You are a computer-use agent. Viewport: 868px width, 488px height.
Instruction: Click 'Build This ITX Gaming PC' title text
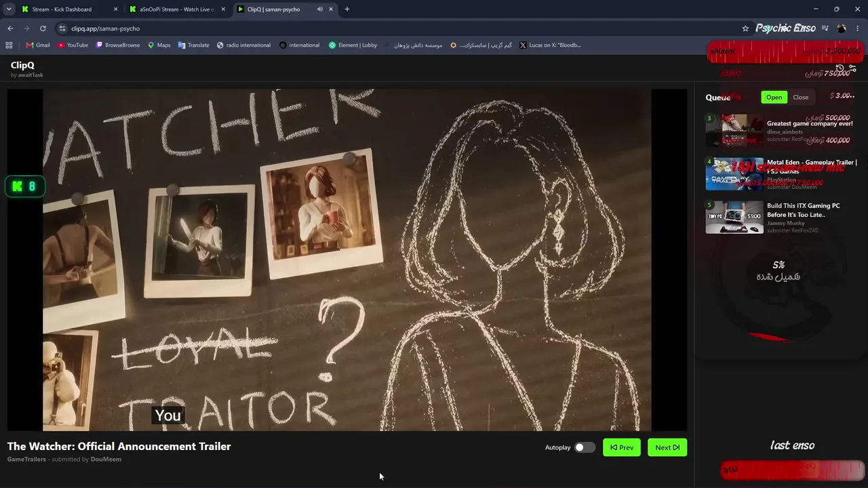804,210
